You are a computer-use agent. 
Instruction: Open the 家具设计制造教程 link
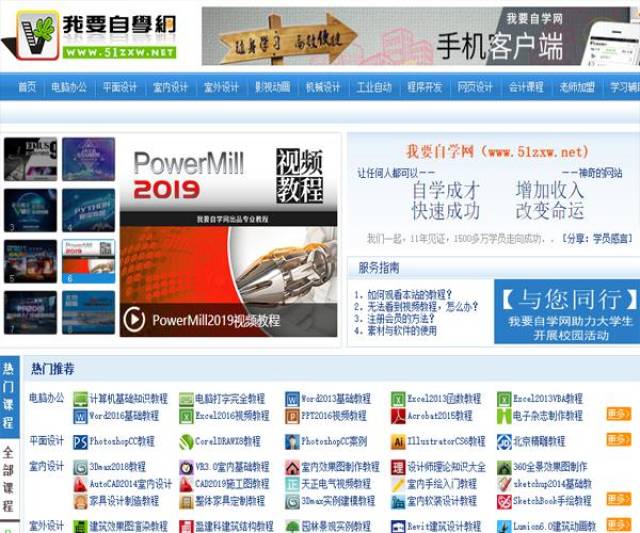[x=124, y=501]
